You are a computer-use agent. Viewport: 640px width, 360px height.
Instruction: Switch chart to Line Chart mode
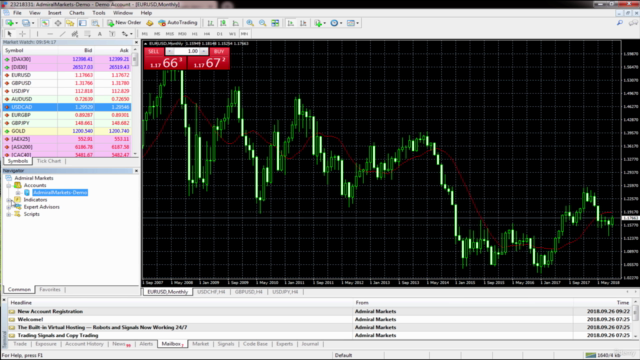point(236,23)
